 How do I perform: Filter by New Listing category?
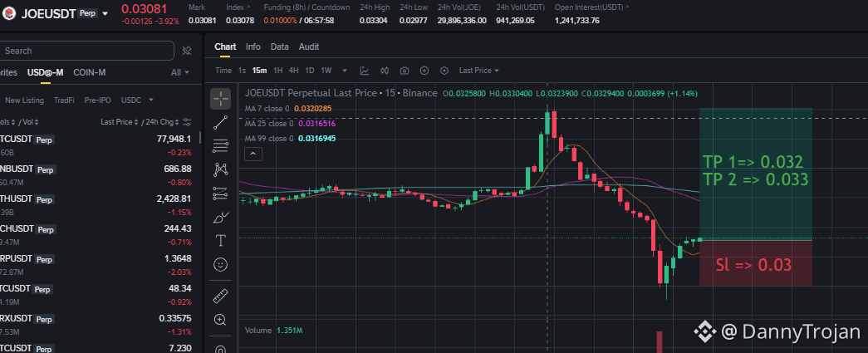(x=24, y=101)
